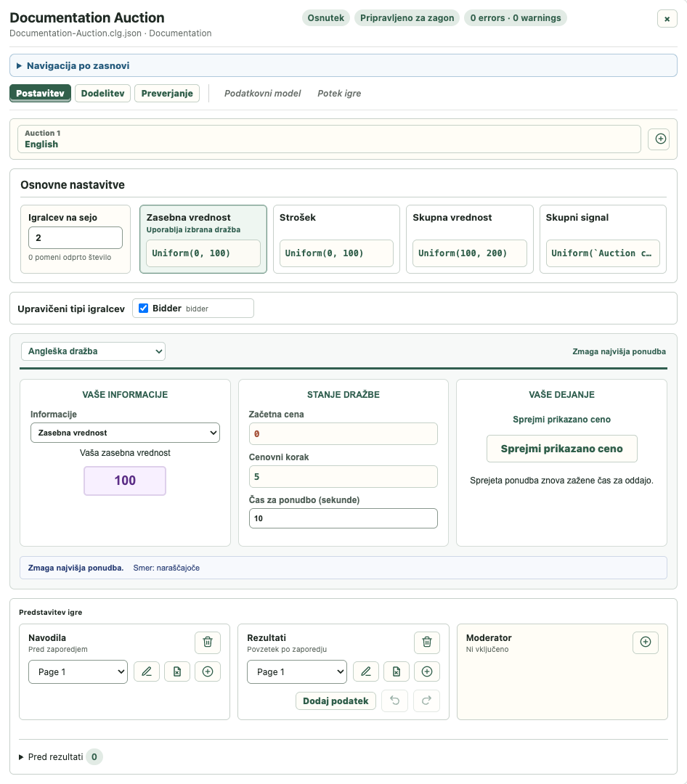Click the redo arrow in the Rezultati card

[427, 701]
